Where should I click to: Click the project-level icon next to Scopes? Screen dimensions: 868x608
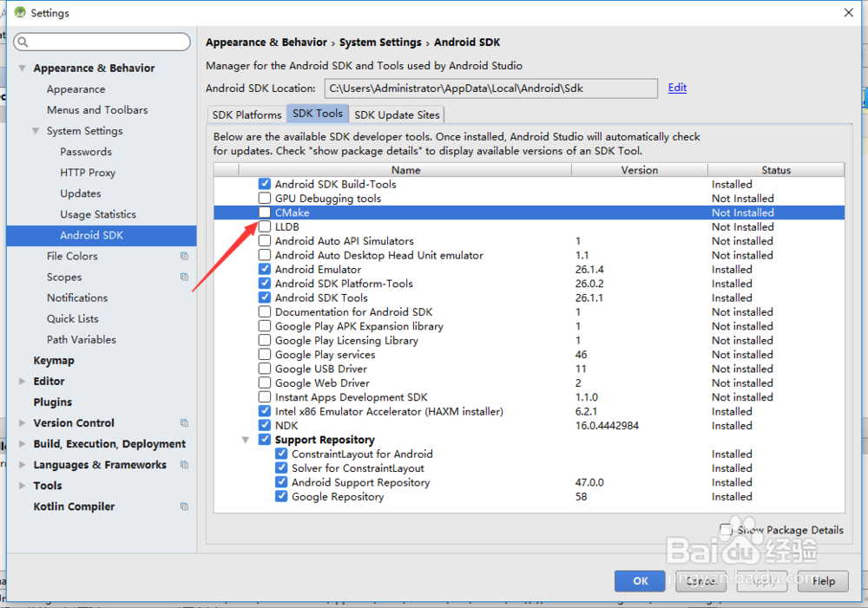(184, 277)
